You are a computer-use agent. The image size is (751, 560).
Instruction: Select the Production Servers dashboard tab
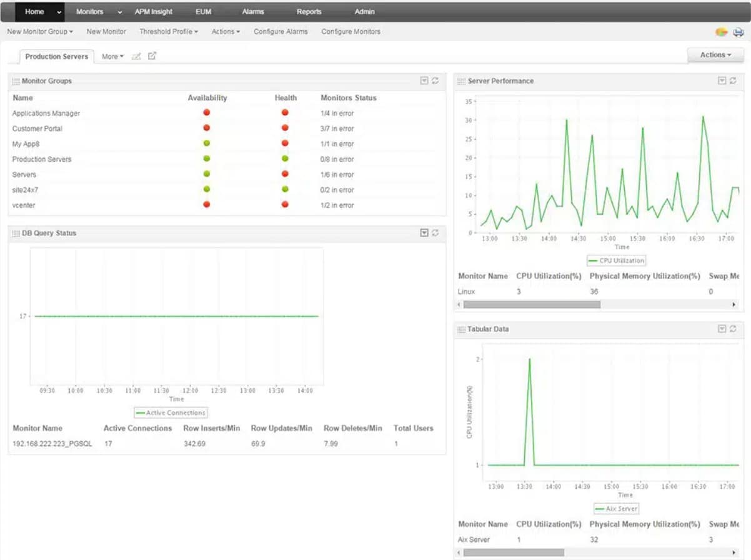click(57, 56)
